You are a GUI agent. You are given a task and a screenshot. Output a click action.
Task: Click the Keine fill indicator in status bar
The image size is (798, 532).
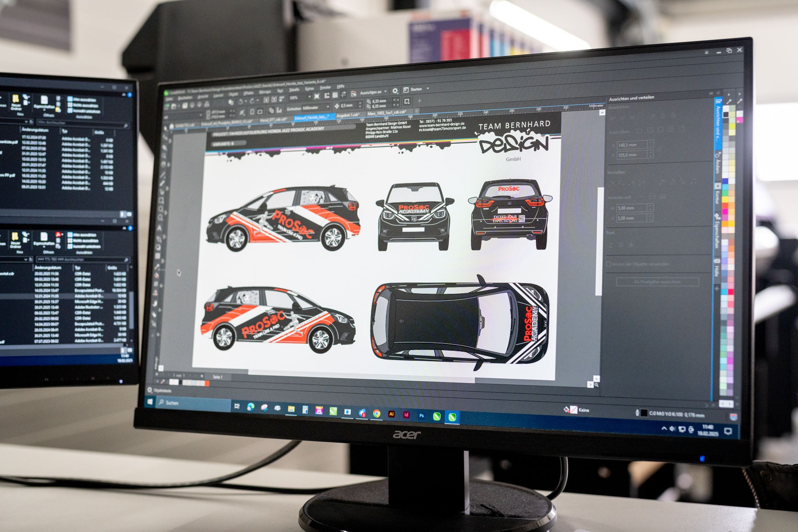(577, 410)
